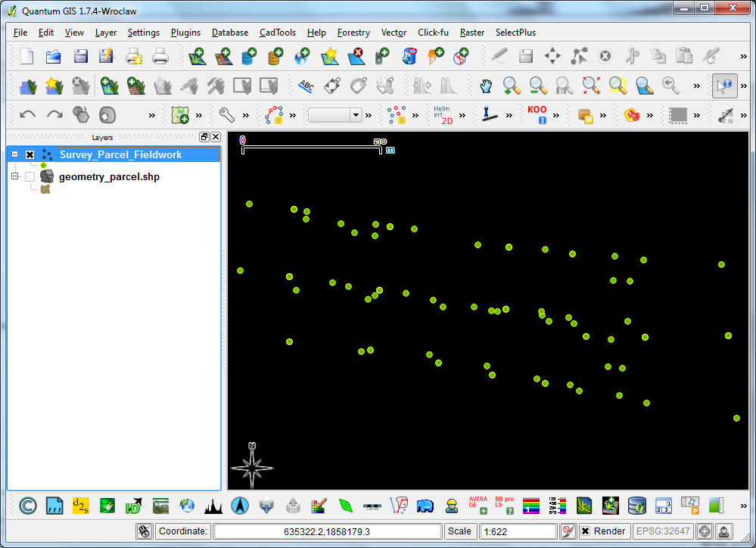Open the Forestry menu

(353, 33)
